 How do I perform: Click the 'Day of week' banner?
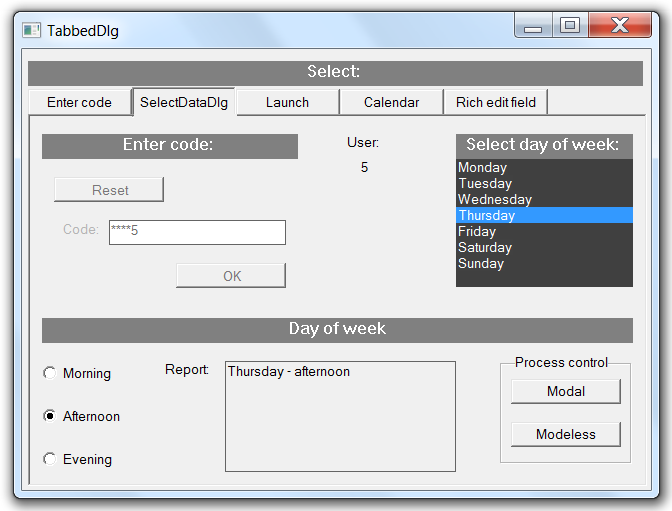click(337, 329)
